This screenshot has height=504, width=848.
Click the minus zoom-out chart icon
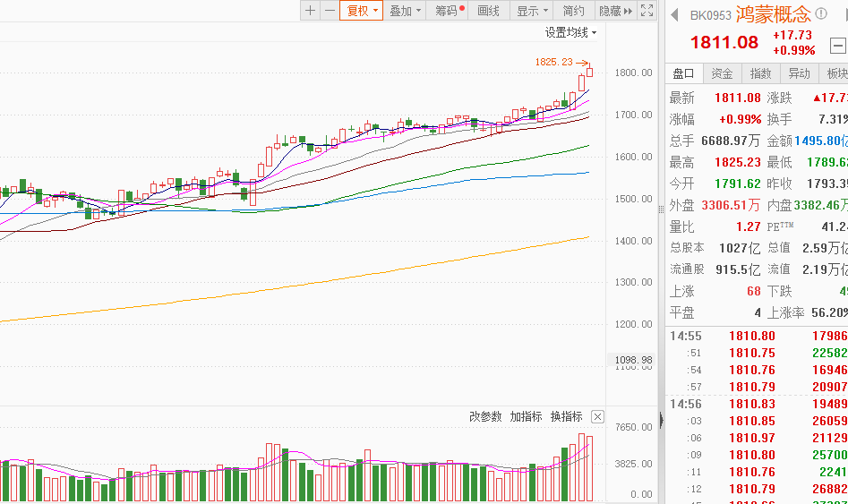[330, 11]
